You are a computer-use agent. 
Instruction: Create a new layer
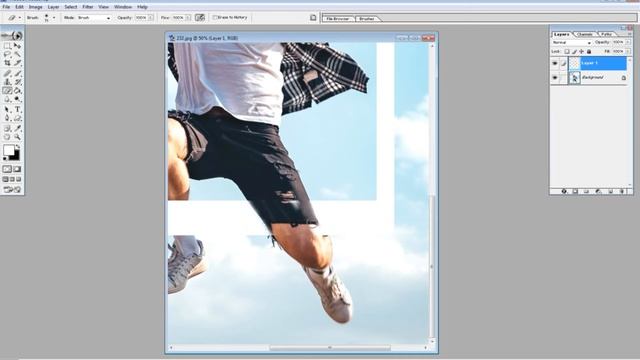click(611, 191)
